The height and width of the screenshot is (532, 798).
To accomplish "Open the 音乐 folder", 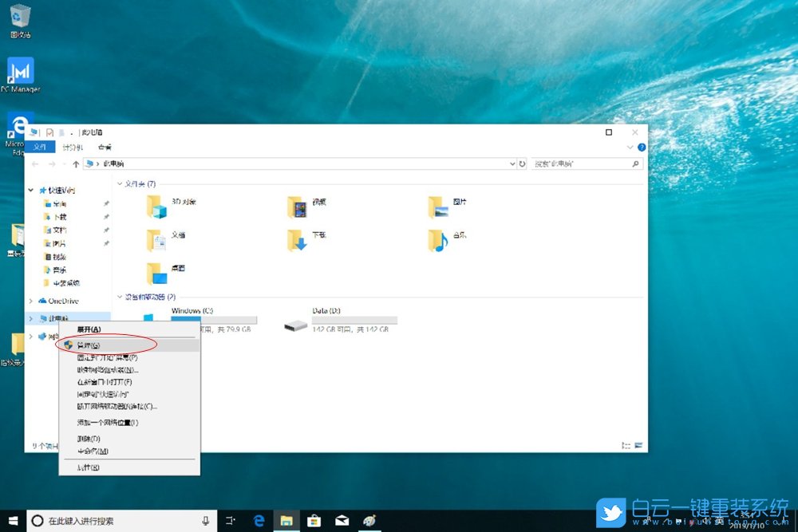I will click(439, 239).
